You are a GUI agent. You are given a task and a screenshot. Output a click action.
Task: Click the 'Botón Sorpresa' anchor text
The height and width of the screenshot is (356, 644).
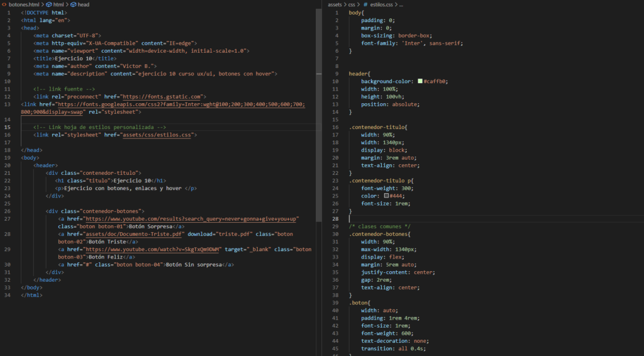[150, 226]
